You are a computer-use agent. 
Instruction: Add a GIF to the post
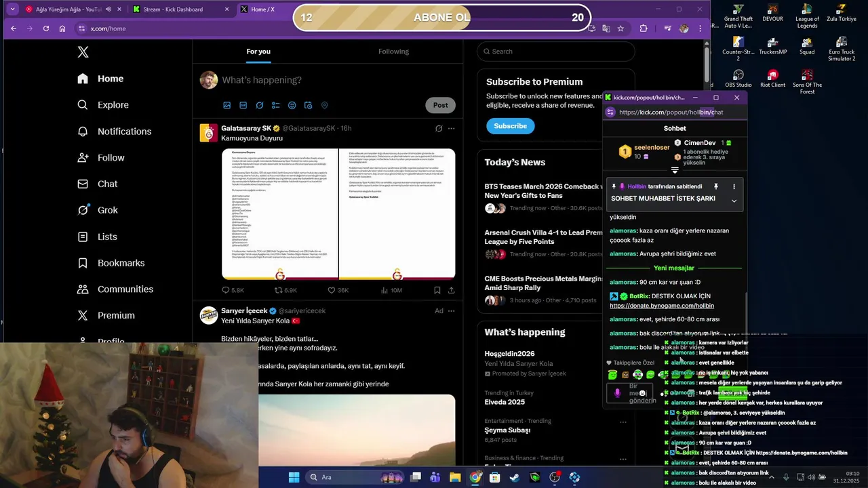point(243,105)
